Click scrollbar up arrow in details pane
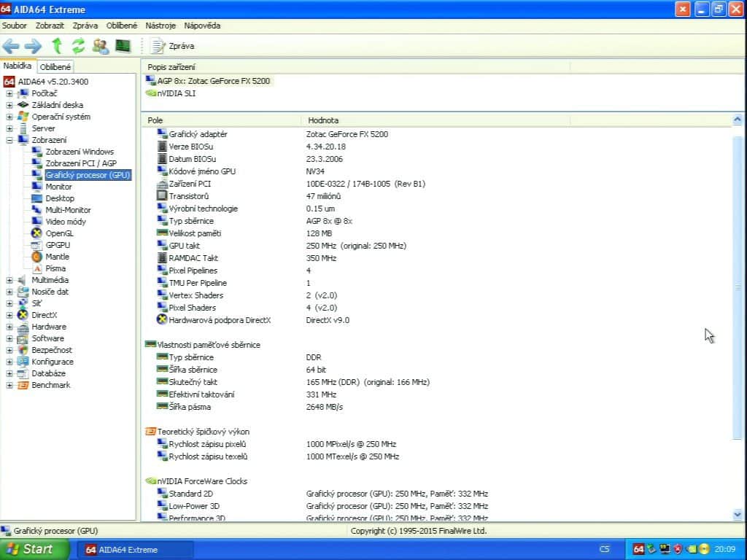Screen dimensions: 747x560 pos(738,120)
